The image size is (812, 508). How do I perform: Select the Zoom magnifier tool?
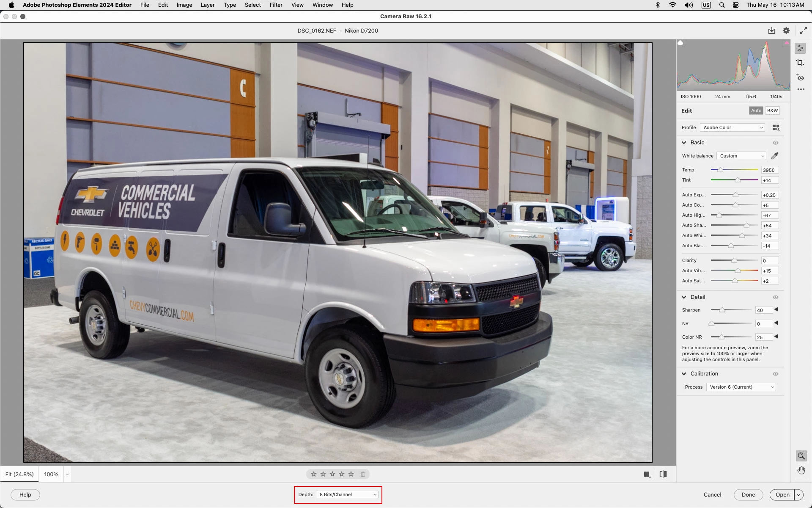[801, 456]
